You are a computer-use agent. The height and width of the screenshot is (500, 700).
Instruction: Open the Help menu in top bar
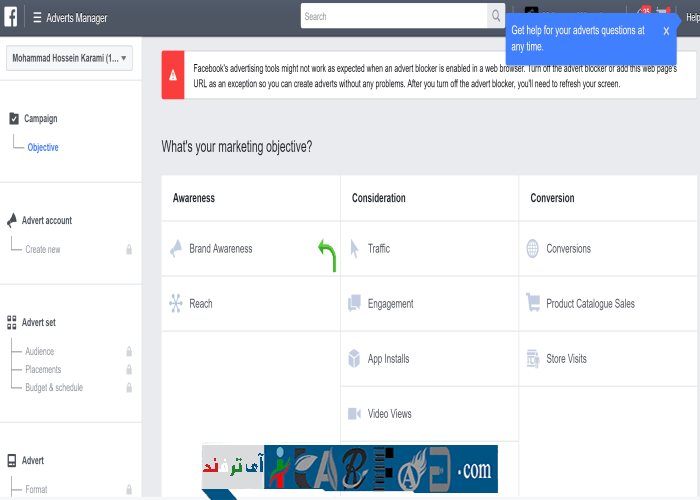coord(693,17)
